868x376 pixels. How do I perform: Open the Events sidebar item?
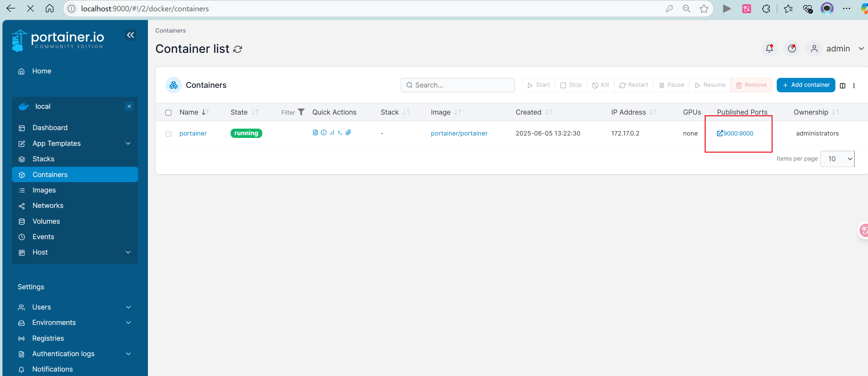click(x=75, y=237)
